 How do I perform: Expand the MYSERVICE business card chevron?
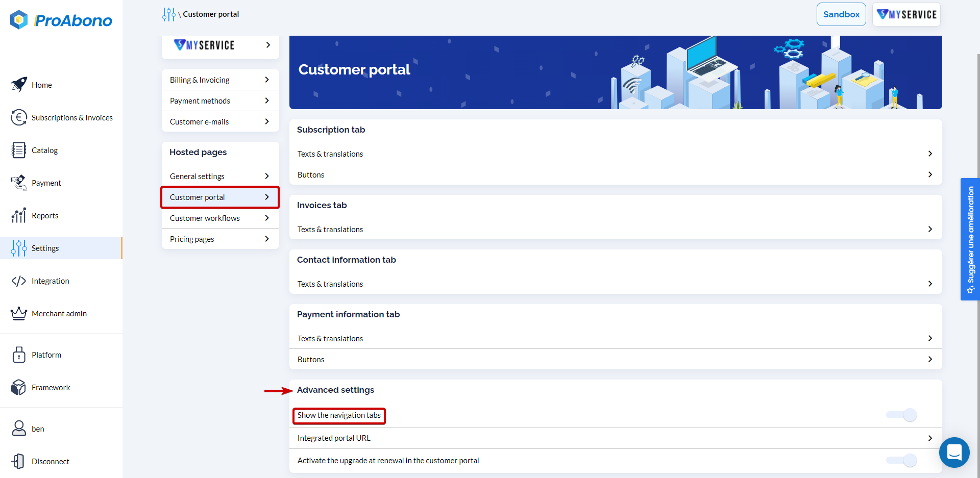[268, 45]
